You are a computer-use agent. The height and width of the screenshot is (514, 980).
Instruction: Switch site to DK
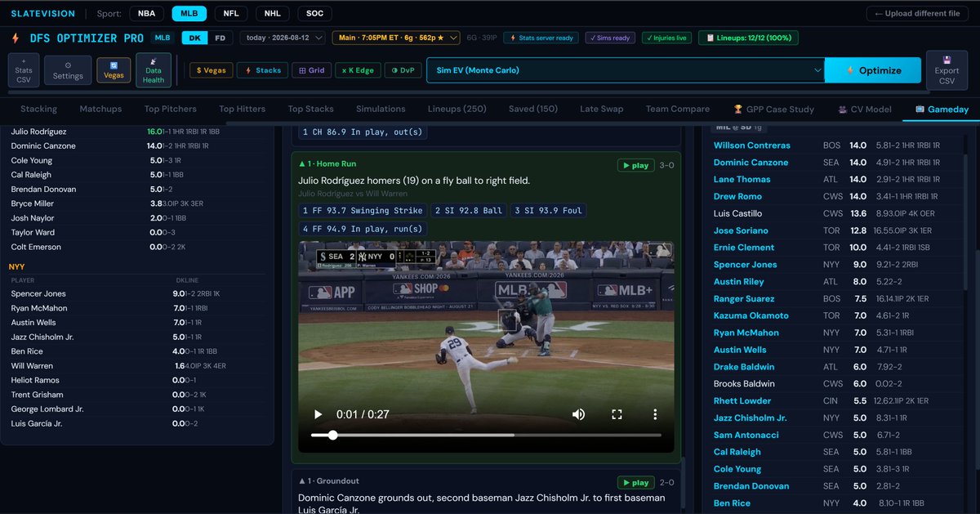click(x=194, y=38)
